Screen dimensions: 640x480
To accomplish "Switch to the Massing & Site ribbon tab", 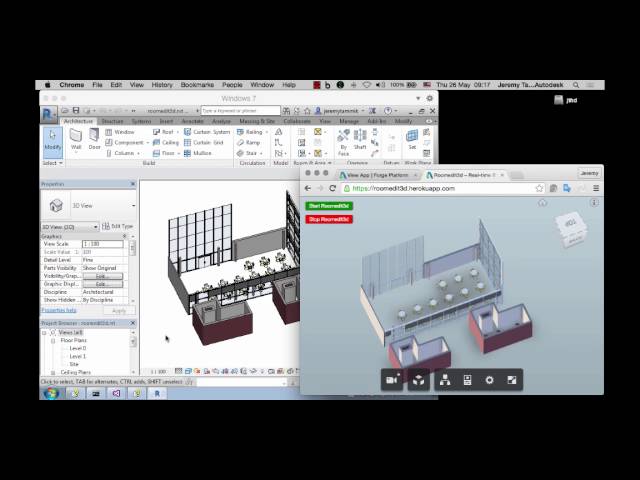I will (x=257, y=121).
